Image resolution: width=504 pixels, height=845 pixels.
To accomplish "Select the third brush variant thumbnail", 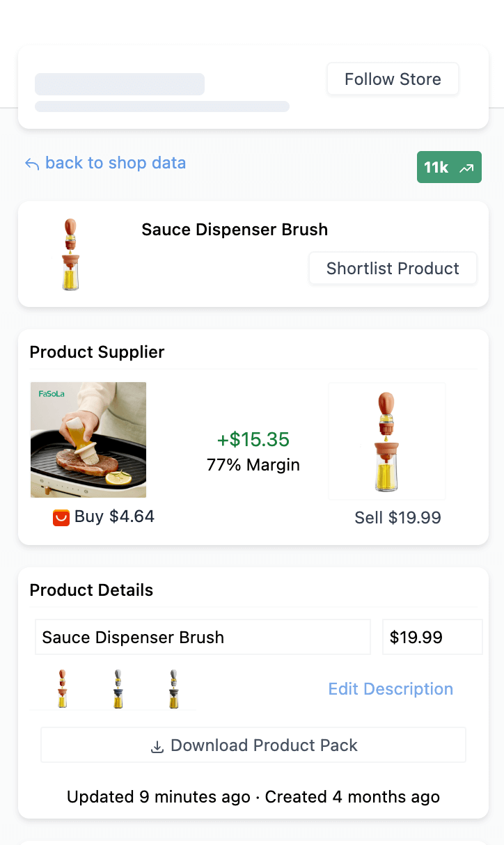I will (x=173, y=689).
